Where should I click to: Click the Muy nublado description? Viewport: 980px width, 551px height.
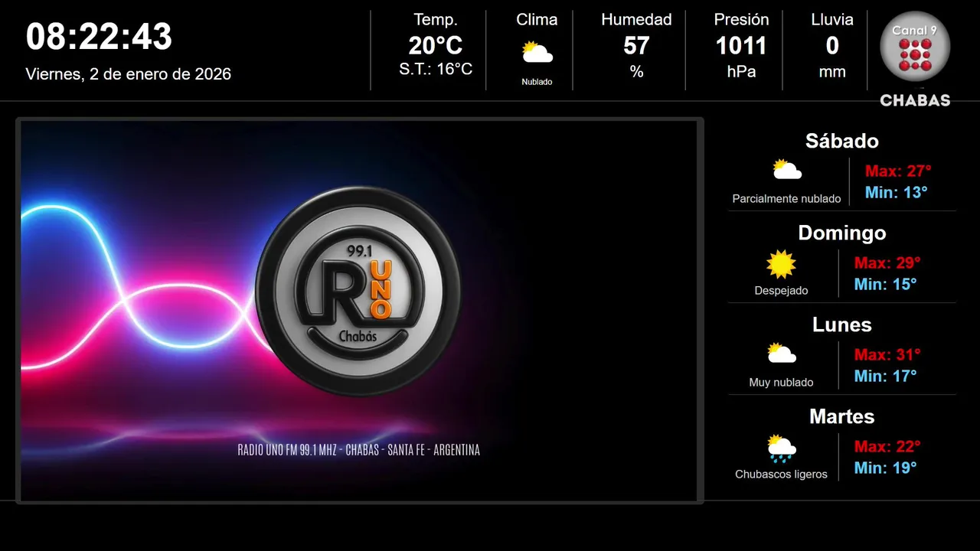(x=781, y=383)
